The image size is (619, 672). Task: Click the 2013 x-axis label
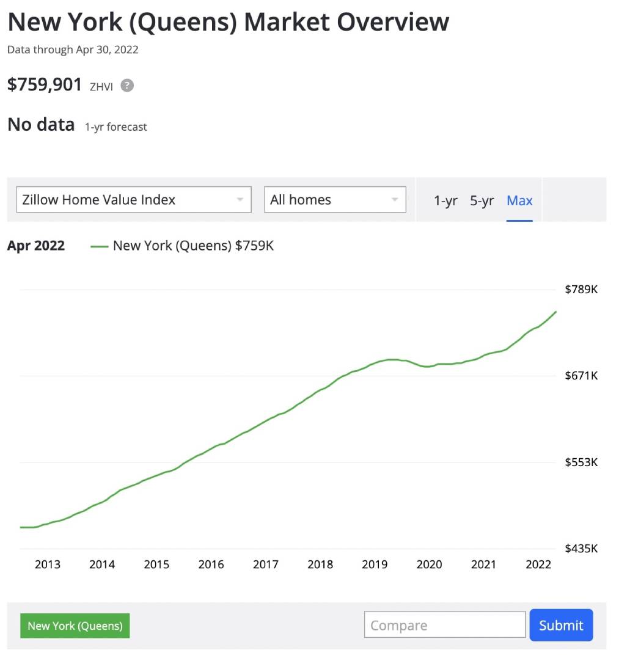click(48, 564)
